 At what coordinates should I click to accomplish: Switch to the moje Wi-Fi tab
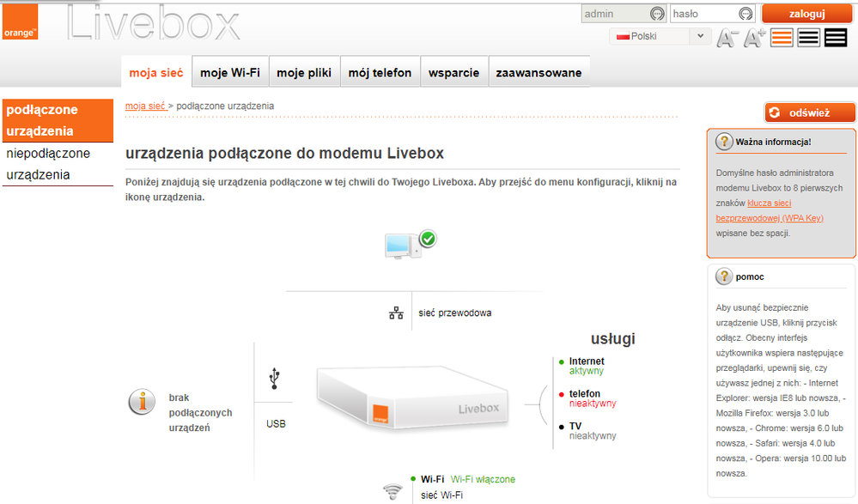pyautogui.click(x=228, y=72)
